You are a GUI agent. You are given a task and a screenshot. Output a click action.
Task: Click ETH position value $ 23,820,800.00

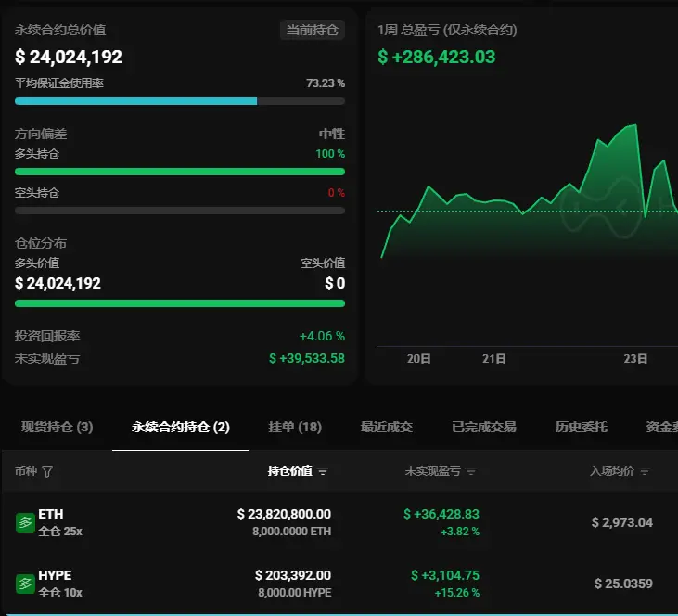pyautogui.click(x=284, y=514)
